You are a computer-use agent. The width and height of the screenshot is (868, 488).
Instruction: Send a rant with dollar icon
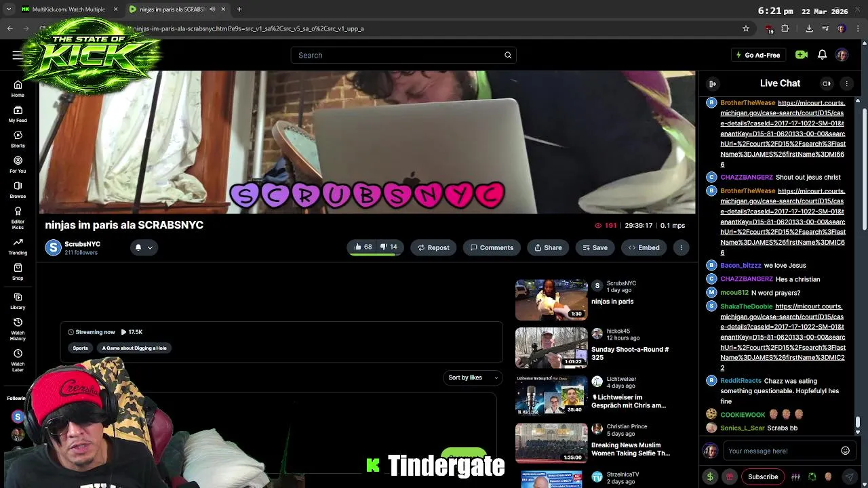(x=710, y=476)
